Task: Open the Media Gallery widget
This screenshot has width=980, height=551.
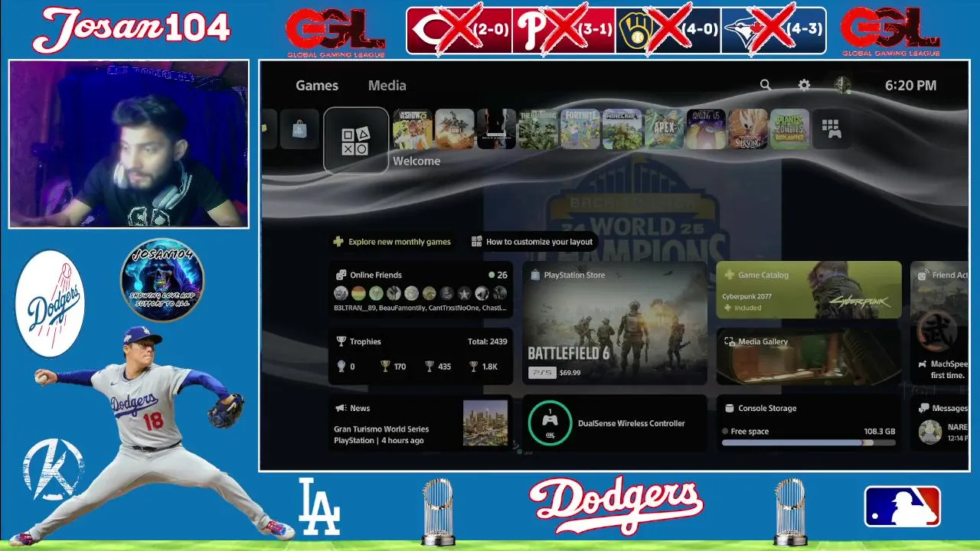Action: (x=808, y=356)
